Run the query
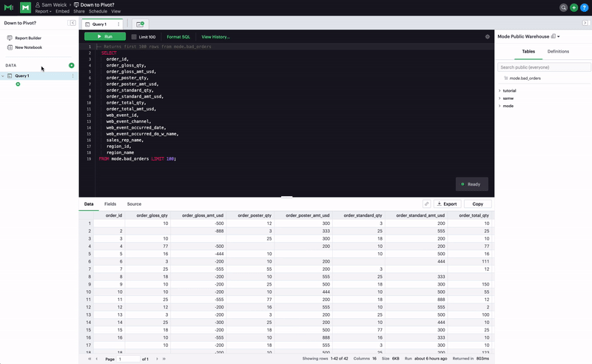The height and width of the screenshot is (364, 592). click(104, 36)
